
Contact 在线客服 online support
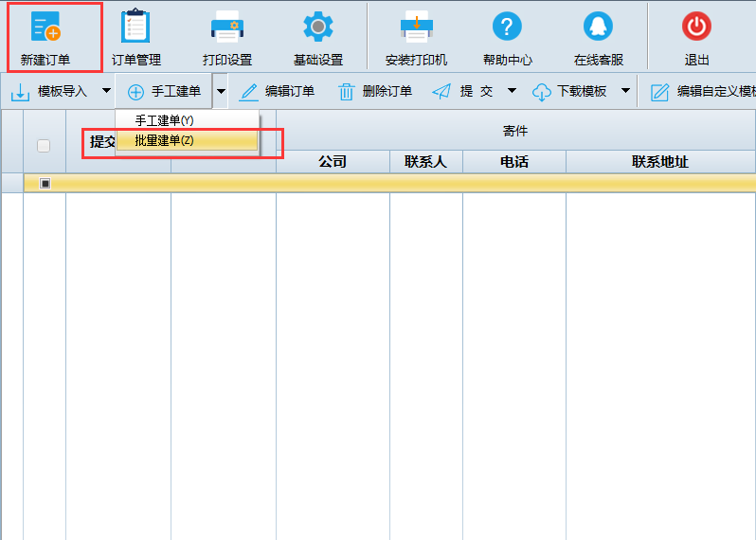coord(599,38)
